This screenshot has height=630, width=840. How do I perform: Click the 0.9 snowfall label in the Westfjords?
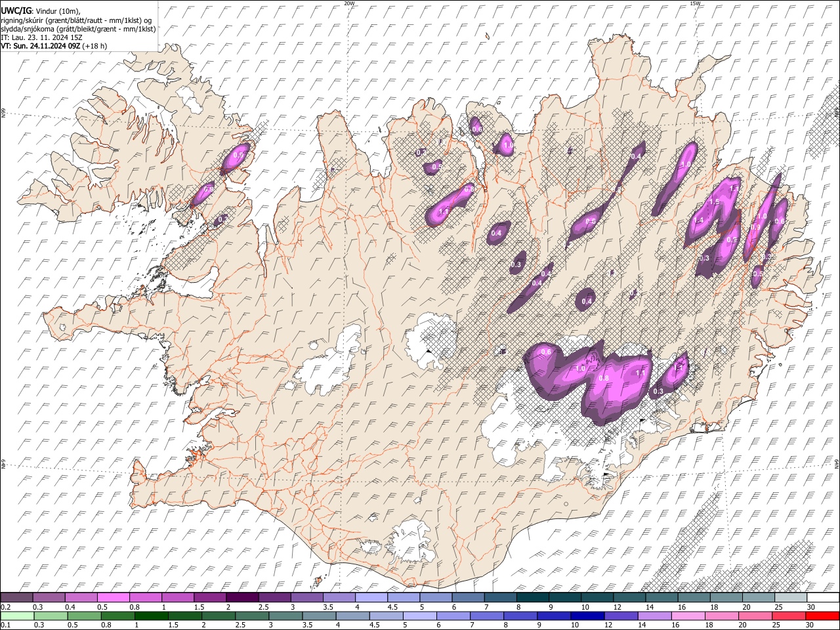239,155
